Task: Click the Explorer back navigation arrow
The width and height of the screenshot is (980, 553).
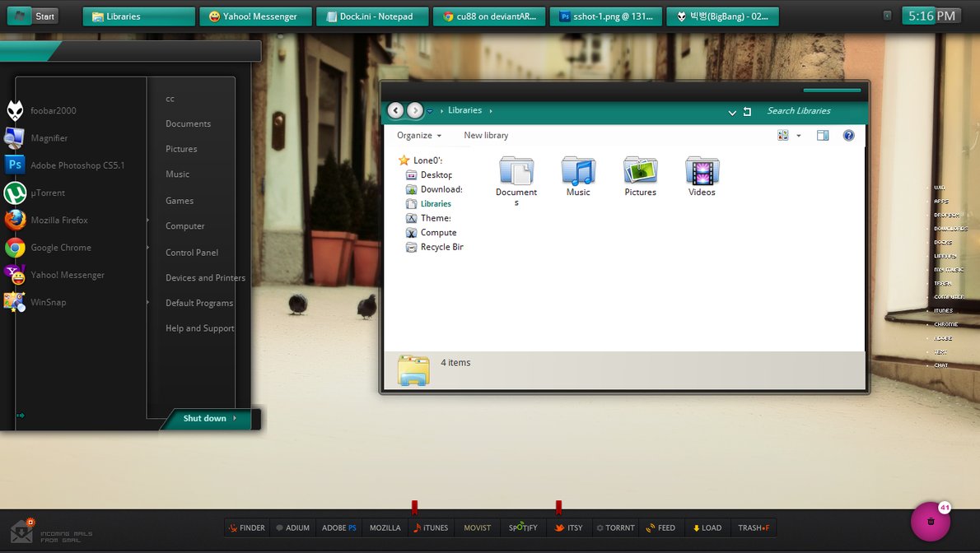Action: click(x=395, y=110)
